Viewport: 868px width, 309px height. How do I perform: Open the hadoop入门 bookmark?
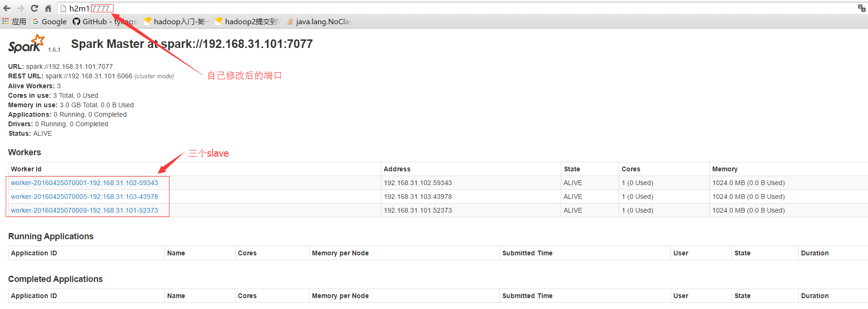click(176, 21)
